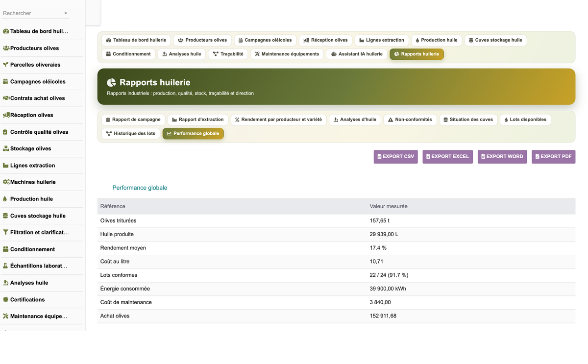This screenshot has width=588, height=364.
Task: Click the Réception olives sidebar truck icon
Action: (6, 115)
